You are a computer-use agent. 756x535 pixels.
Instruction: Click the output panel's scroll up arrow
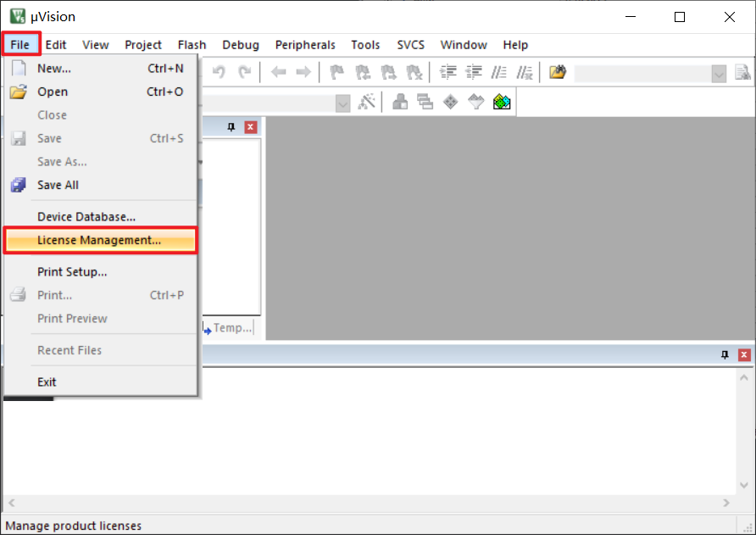(x=744, y=377)
